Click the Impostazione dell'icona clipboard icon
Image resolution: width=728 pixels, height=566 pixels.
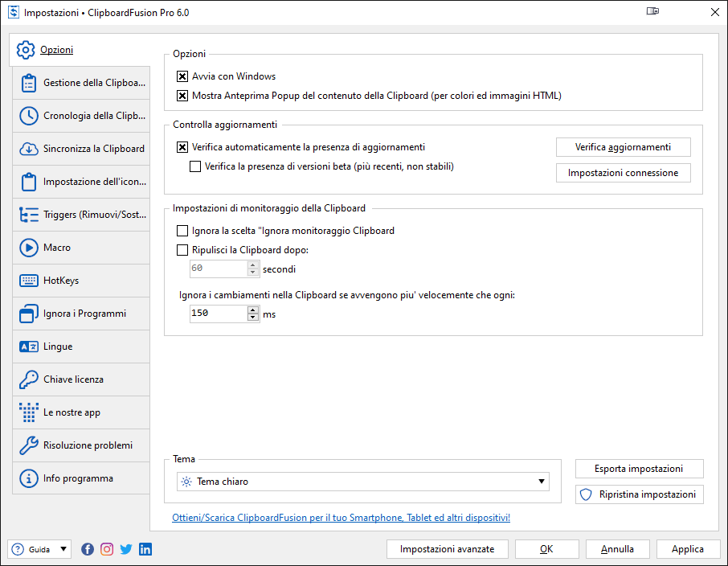tap(29, 182)
